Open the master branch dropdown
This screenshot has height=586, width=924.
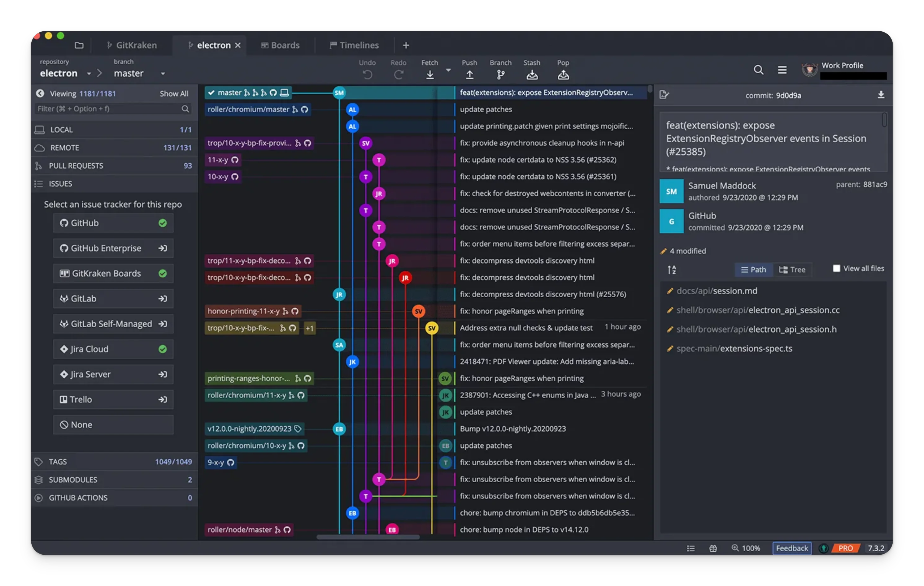[x=163, y=73]
